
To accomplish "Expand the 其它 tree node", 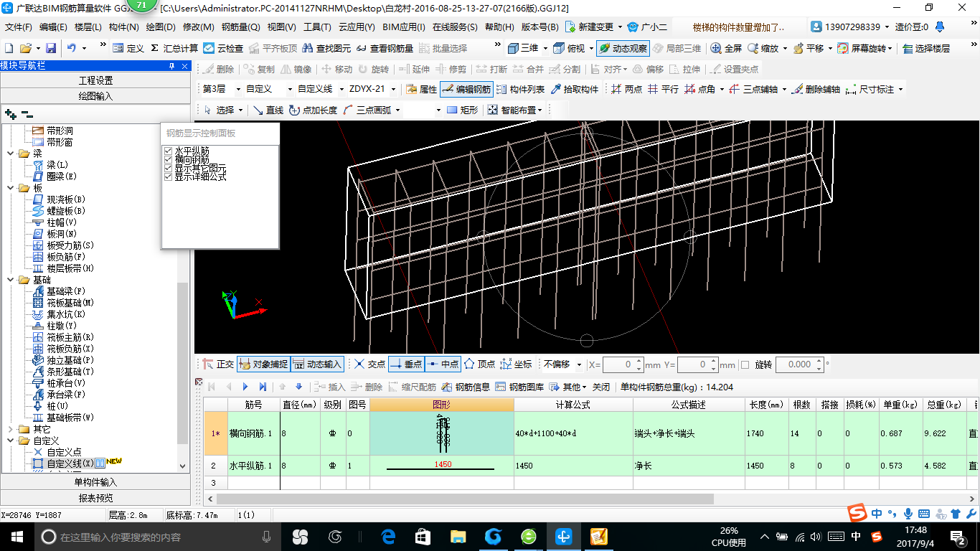I will (11, 429).
